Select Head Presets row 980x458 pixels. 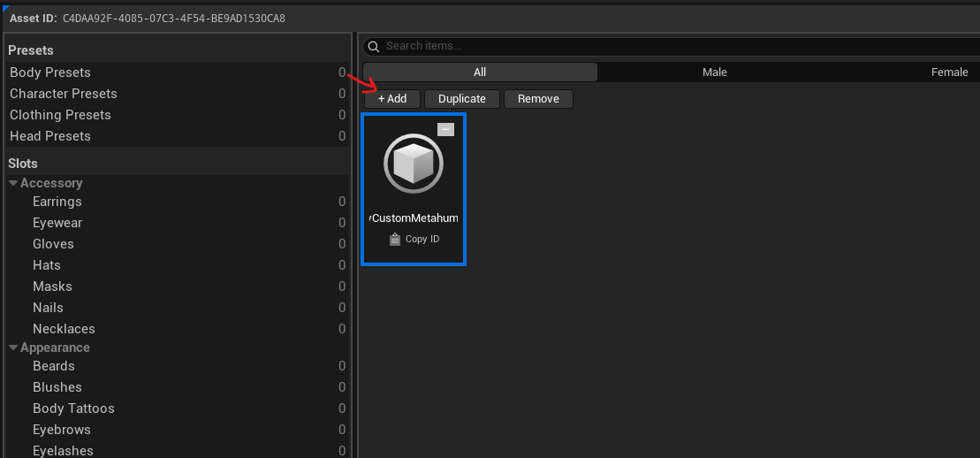[178, 136]
